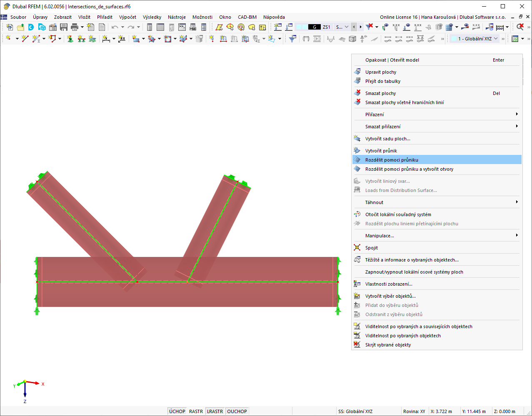
Task: Click the new line tool icon
Action: point(25,39)
